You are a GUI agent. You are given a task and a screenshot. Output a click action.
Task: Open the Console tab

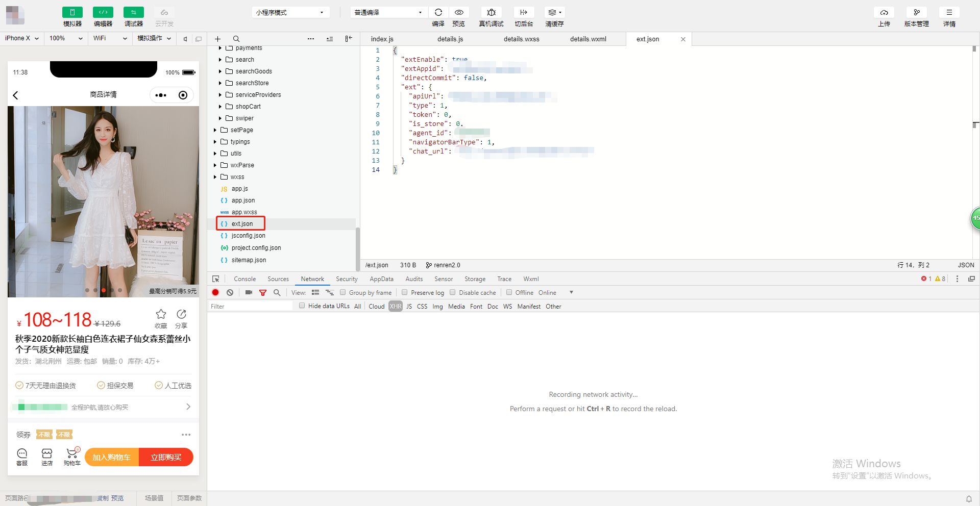(x=245, y=279)
